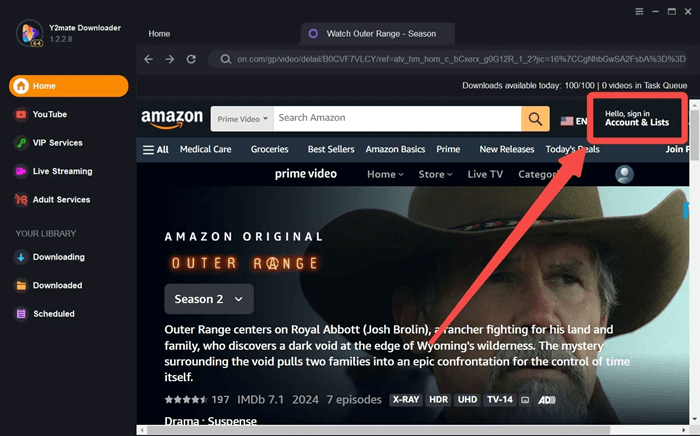Go back with the browser back arrow
The image size is (700, 436).
149,59
